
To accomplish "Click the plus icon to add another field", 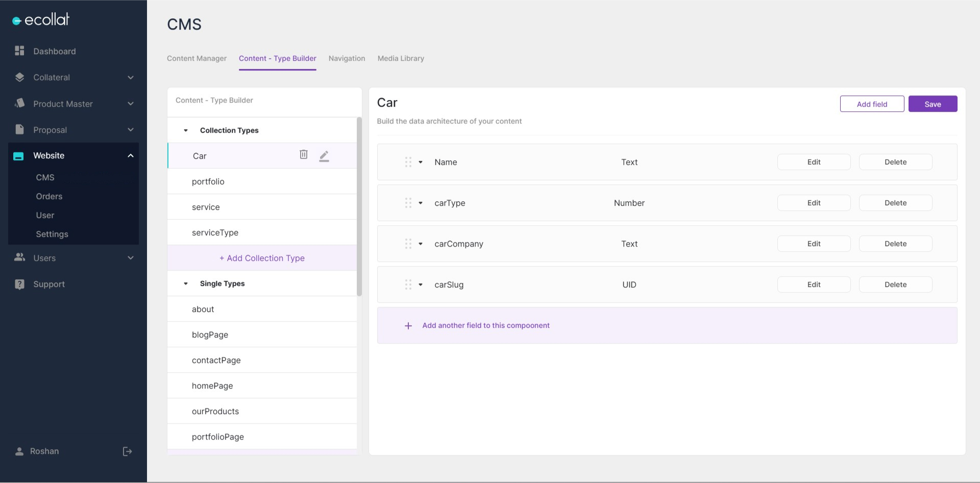I will [408, 326].
